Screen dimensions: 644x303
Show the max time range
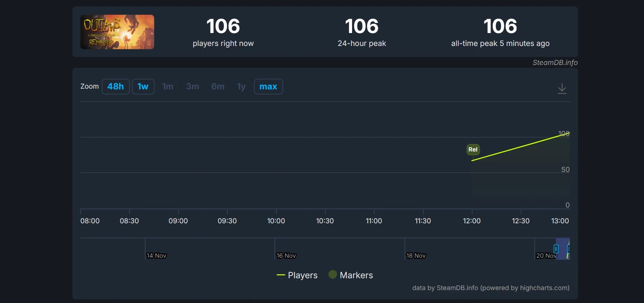[268, 87]
